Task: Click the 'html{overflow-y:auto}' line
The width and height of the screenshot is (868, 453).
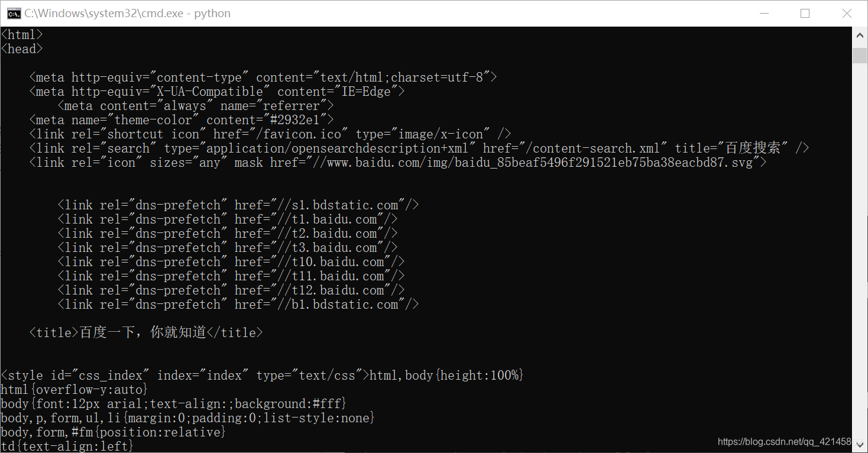Action: click(x=75, y=390)
